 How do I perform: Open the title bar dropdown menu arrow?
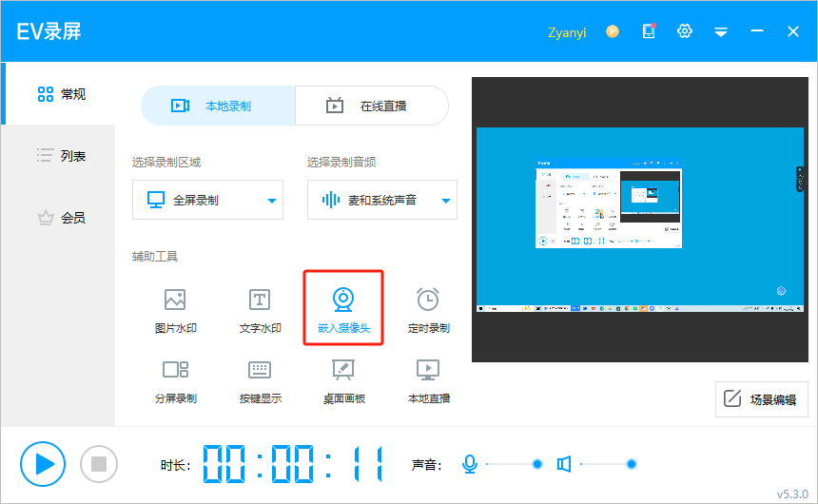tap(721, 31)
